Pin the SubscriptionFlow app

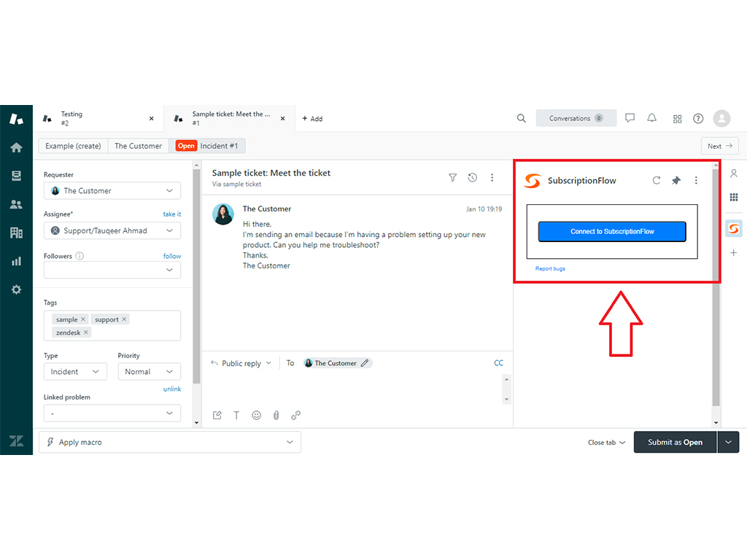676,181
